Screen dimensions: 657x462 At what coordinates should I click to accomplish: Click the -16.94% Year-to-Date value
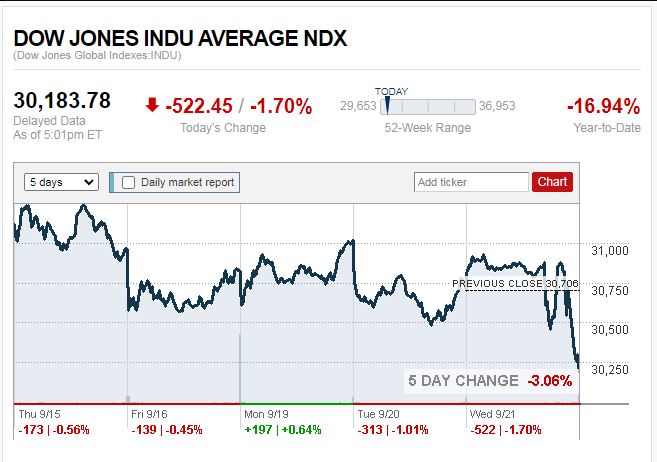tap(602, 106)
